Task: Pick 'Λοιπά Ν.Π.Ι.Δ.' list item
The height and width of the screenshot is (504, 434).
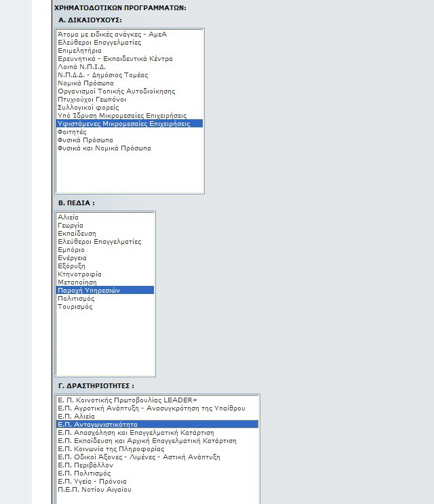Action: tap(130, 67)
